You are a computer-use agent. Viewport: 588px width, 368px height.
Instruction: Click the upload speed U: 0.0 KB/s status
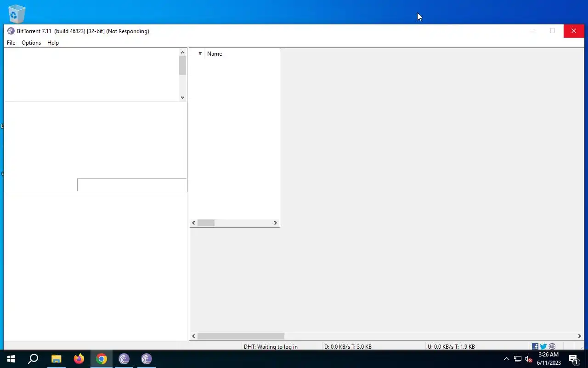451,347
